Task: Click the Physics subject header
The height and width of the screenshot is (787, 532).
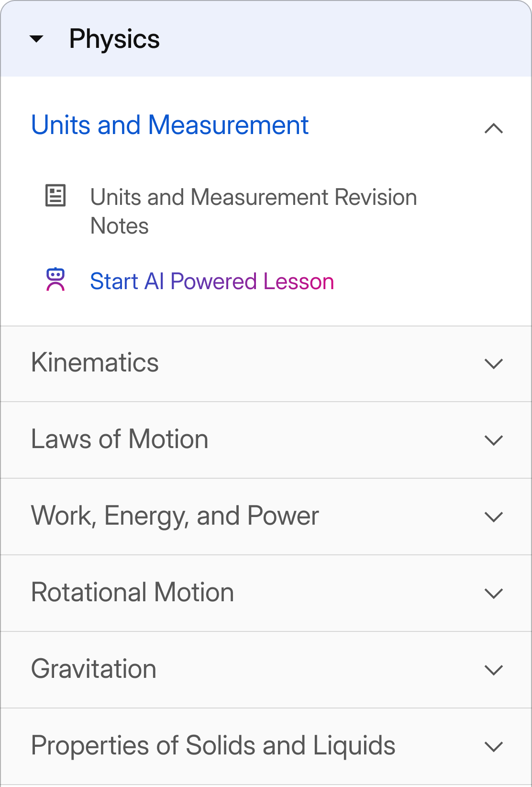Action: pyautogui.click(x=114, y=39)
